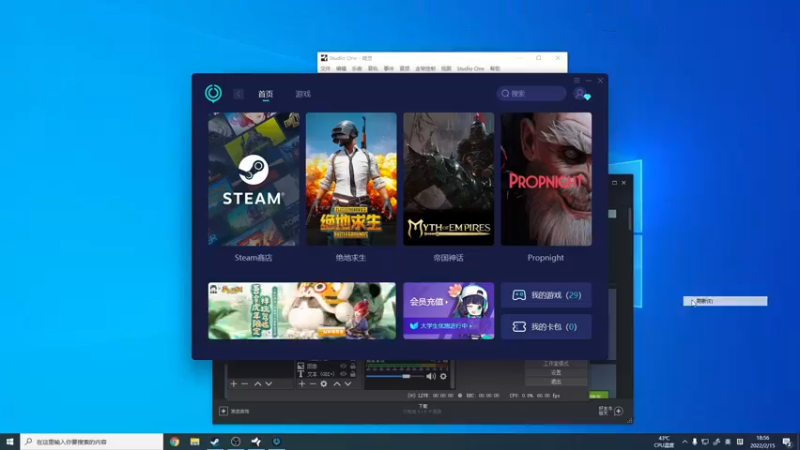Move scene up in OBS scenes list

[x=258, y=384]
